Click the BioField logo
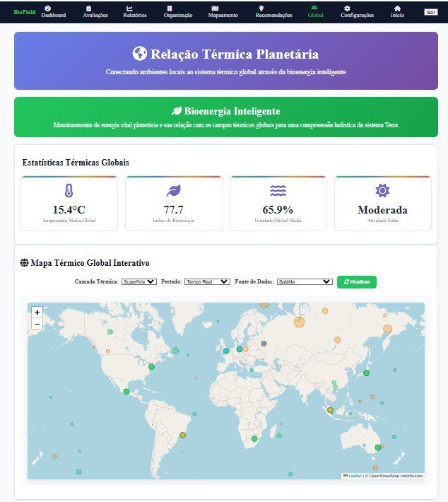The image size is (448, 502). click(x=23, y=12)
